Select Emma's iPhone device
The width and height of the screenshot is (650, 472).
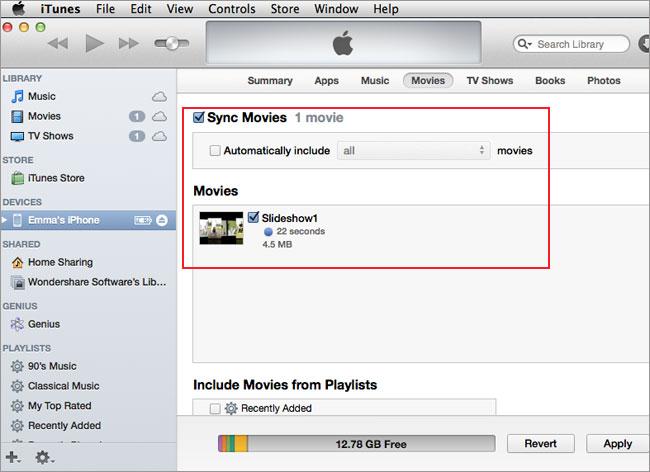tap(88, 220)
